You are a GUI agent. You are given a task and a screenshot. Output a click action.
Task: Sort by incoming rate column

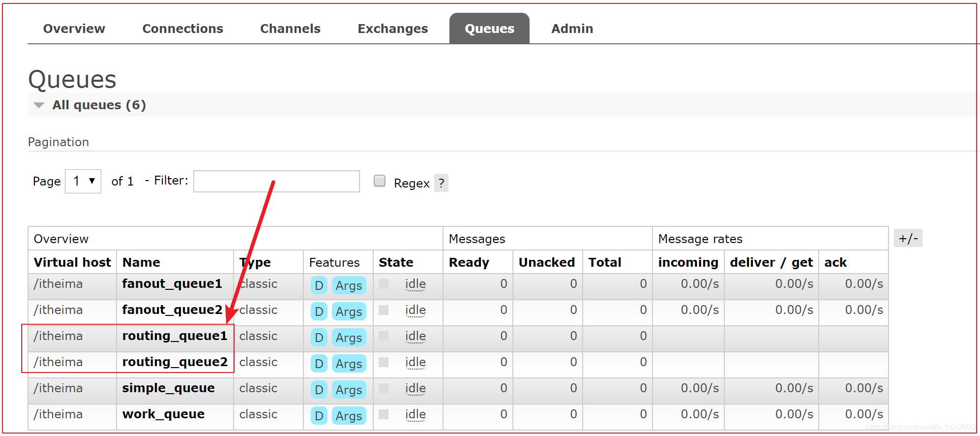688,262
